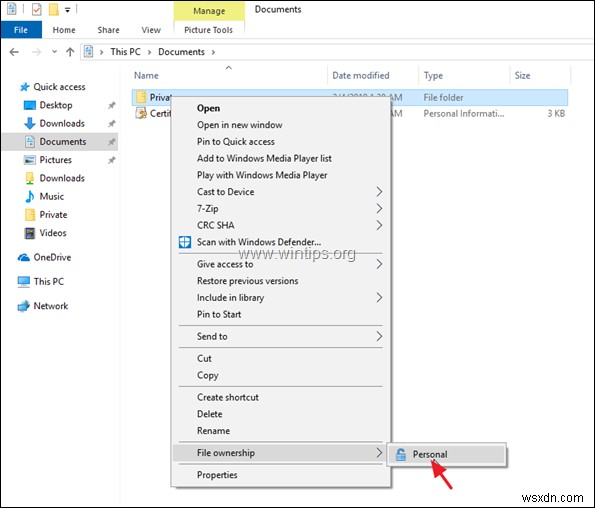Click This PC in address bar

tap(125, 52)
